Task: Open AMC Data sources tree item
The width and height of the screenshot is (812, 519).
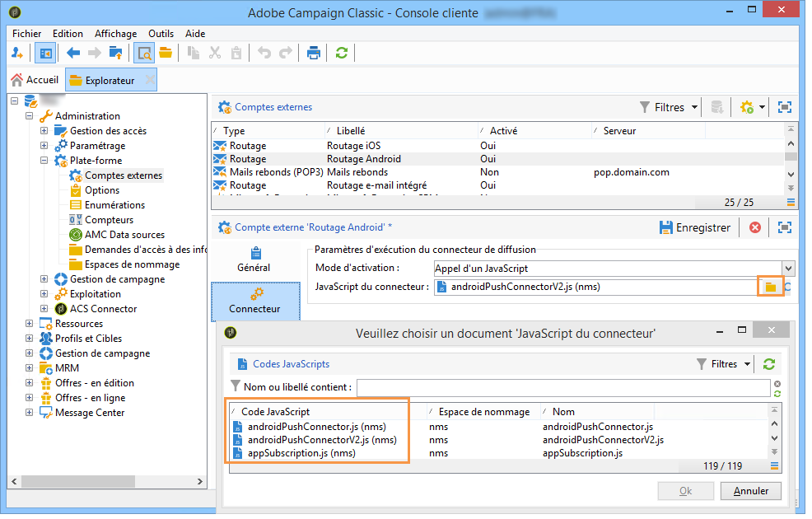Action: (x=124, y=235)
